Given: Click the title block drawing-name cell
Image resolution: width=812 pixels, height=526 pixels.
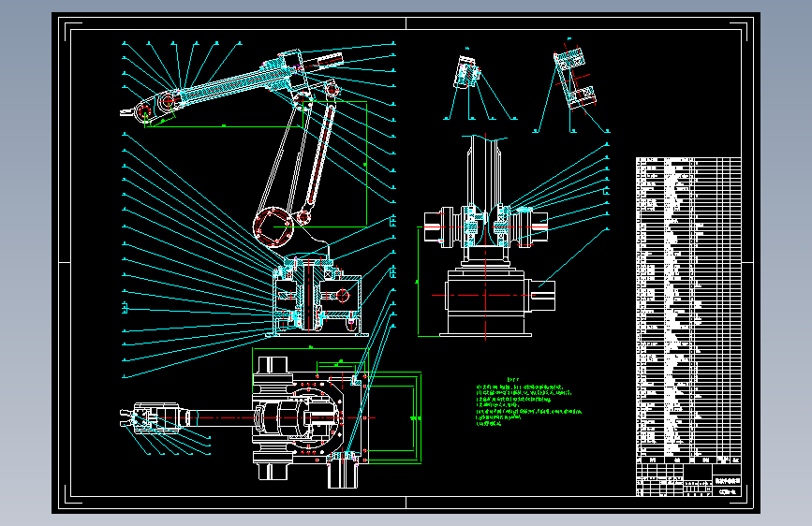Looking at the screenshot, I should tap(727, 481).
